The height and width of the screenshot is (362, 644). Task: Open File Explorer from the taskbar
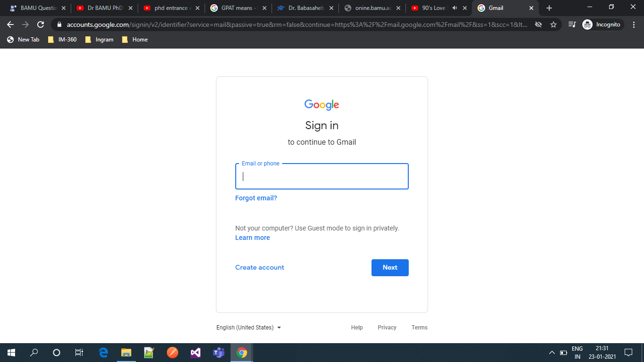click(126, 352)
